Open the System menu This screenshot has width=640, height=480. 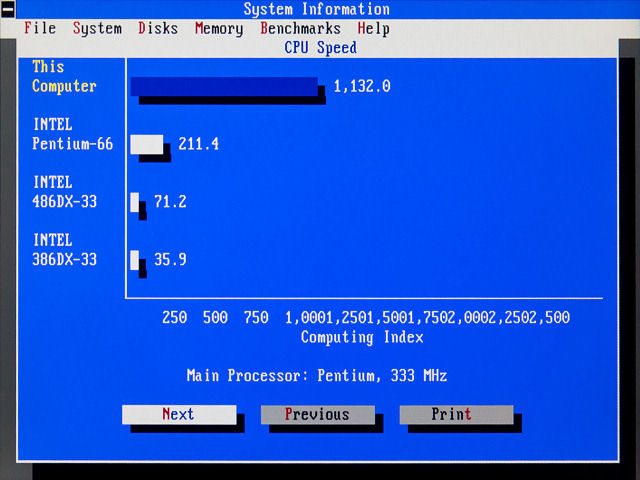pos(97,29)
